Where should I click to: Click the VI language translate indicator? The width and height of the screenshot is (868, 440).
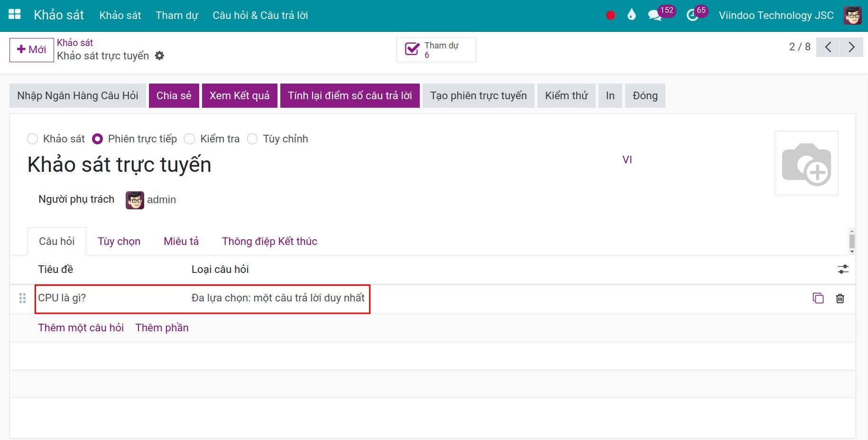click(627, 159)
